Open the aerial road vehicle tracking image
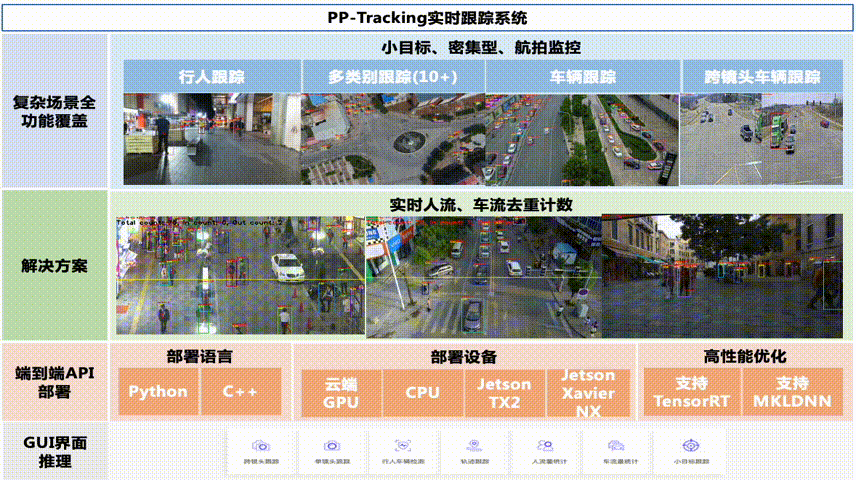The width and height of the screenshot is (856, 480). (x=582, y=139)
